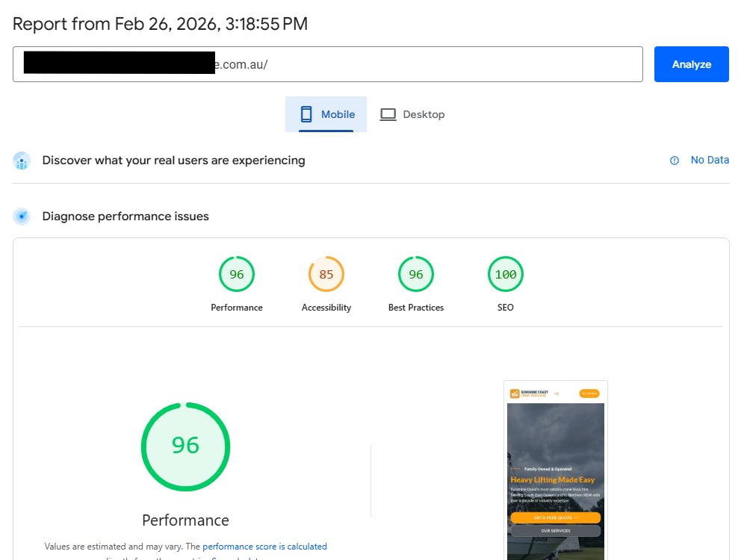Click the Discover what your real users heading
Viewport: 747px width, 560px height.
point(173,161)
